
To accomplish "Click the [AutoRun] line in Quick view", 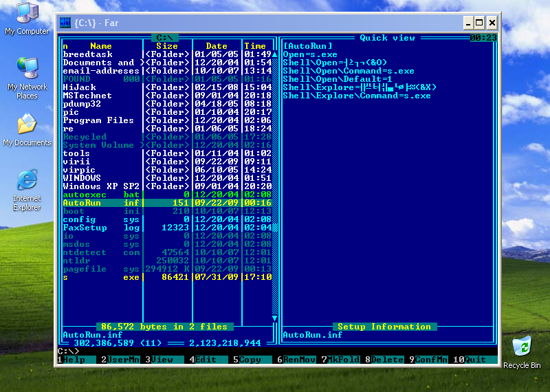I will click(x=307, y=46).
